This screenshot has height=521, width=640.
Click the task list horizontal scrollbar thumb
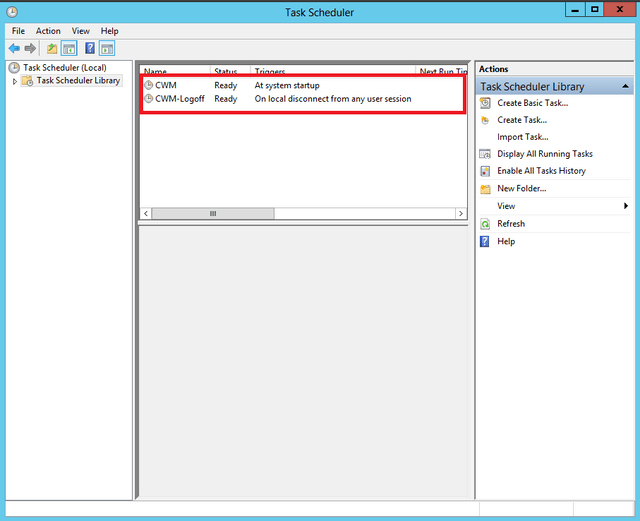(213, 214)
